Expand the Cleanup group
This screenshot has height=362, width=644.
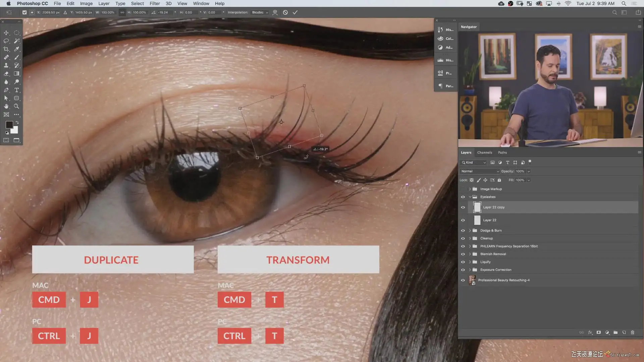coord(470,238)
